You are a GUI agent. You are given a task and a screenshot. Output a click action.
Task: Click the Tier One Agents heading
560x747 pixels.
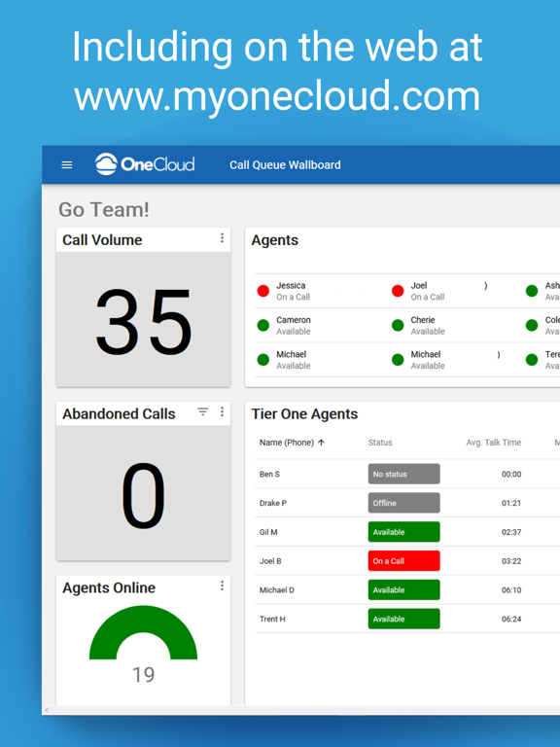304,414
